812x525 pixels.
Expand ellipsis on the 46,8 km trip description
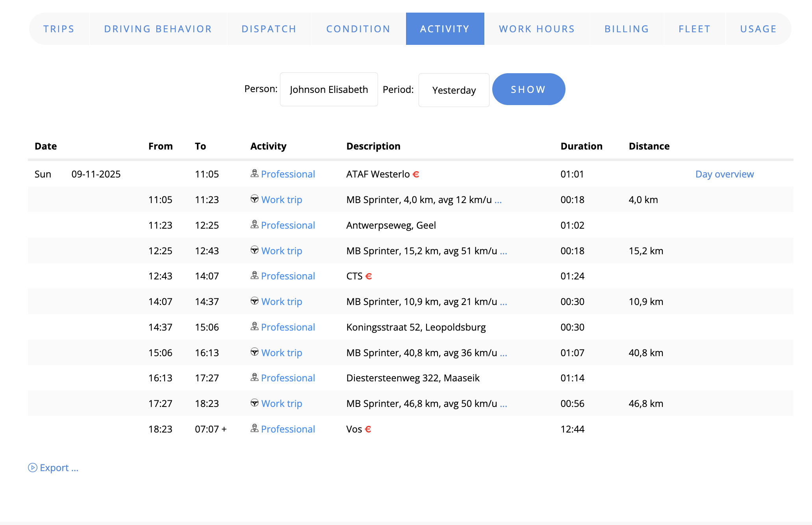click(503, 404)
